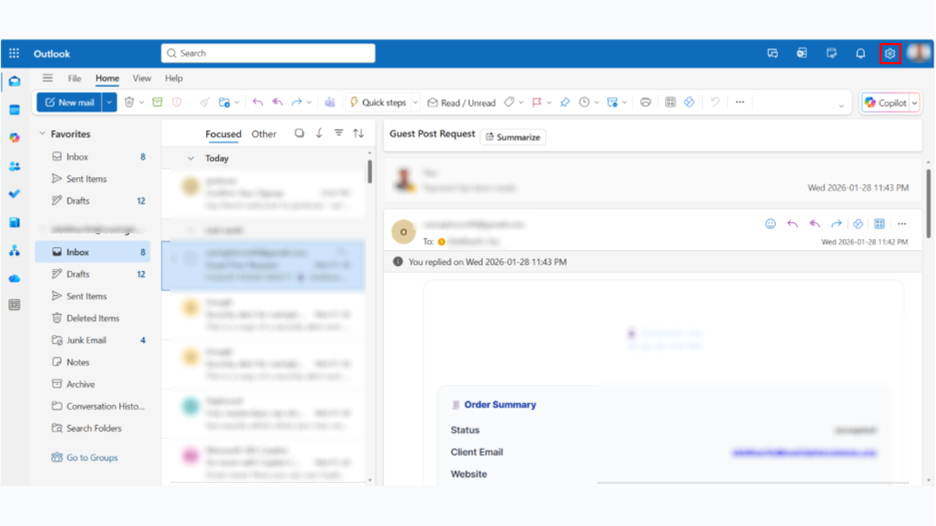
Task: Open People contacts in the left sidebar
Action: (14, 166)
